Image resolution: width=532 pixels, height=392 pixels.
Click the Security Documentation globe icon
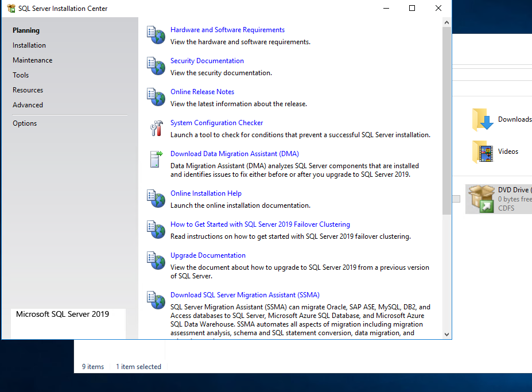click(156, 66)
